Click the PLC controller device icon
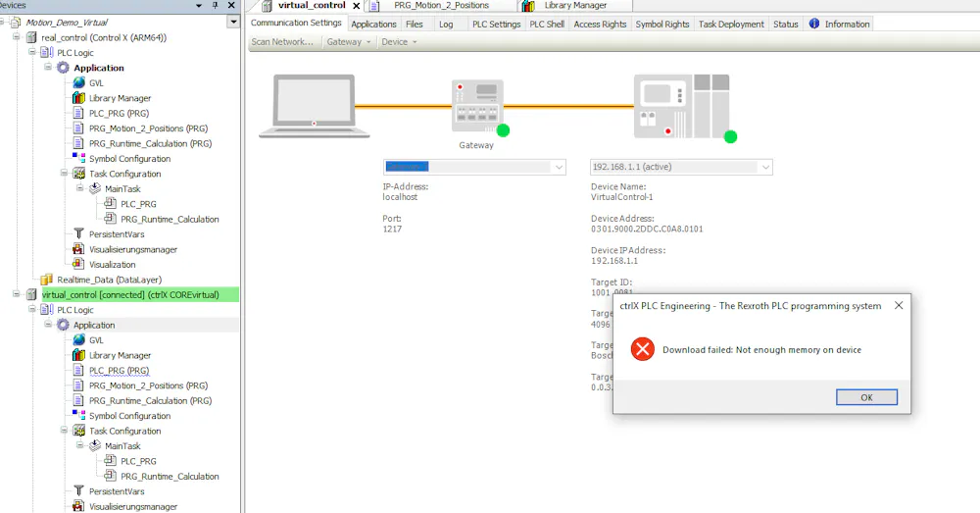 681,106
